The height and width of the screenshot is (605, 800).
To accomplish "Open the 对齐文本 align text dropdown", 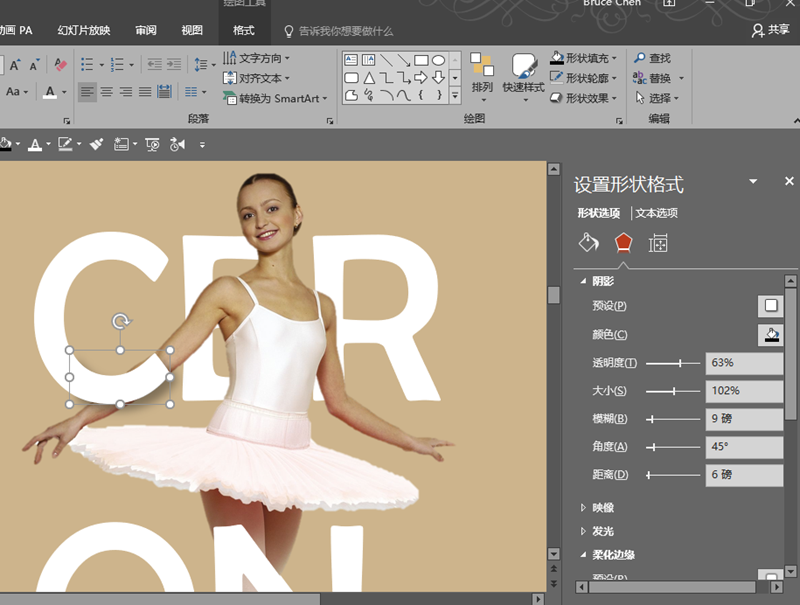I will point(257,78).
